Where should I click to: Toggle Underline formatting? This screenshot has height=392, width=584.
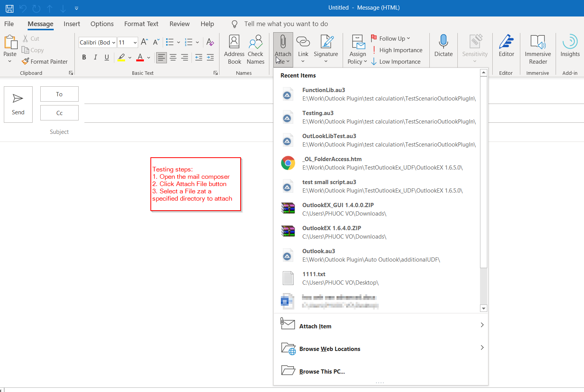(107, 57)
